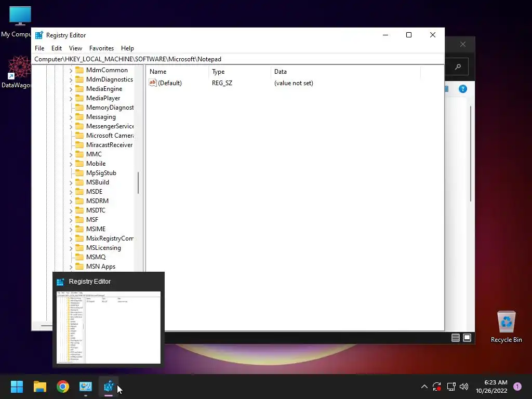Viewport: 532px width, 399px height.
Task: Click the MSN Apps key label
Action: [101, 267]
